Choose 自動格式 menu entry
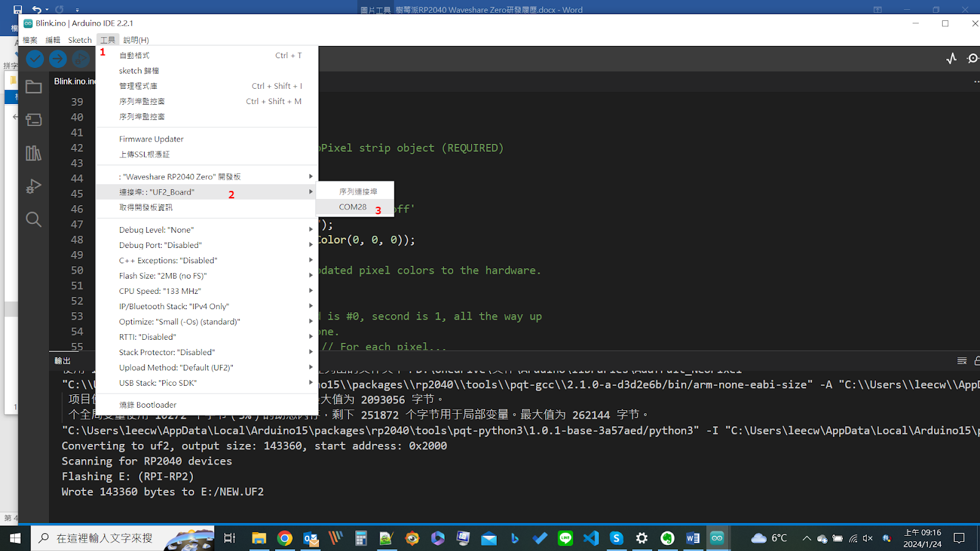The image size is (980, 551). 207,55
